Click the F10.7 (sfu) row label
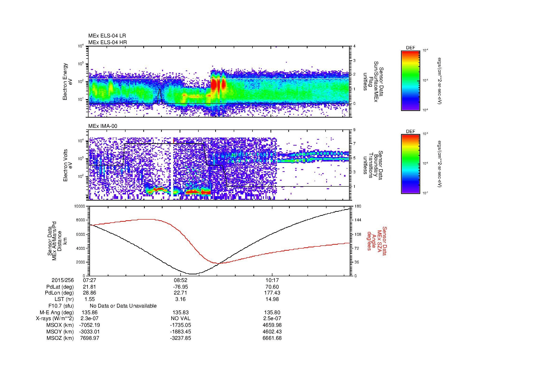The image size is (555, 392). click(61, 306)
